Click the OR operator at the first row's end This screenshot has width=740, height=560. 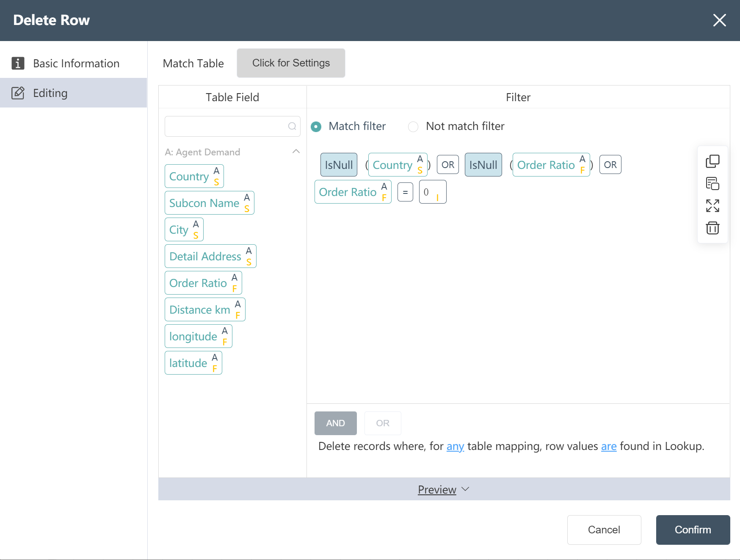pyautogui.click(x=610, y=165)
